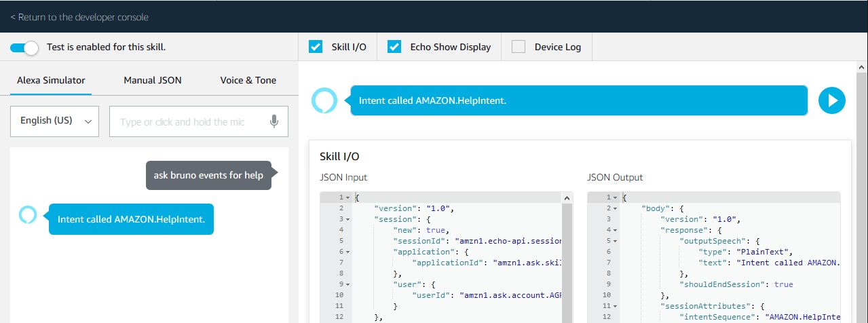Return to the developer console
Viewport: 868px width, 323px height.
coord(79,17)
